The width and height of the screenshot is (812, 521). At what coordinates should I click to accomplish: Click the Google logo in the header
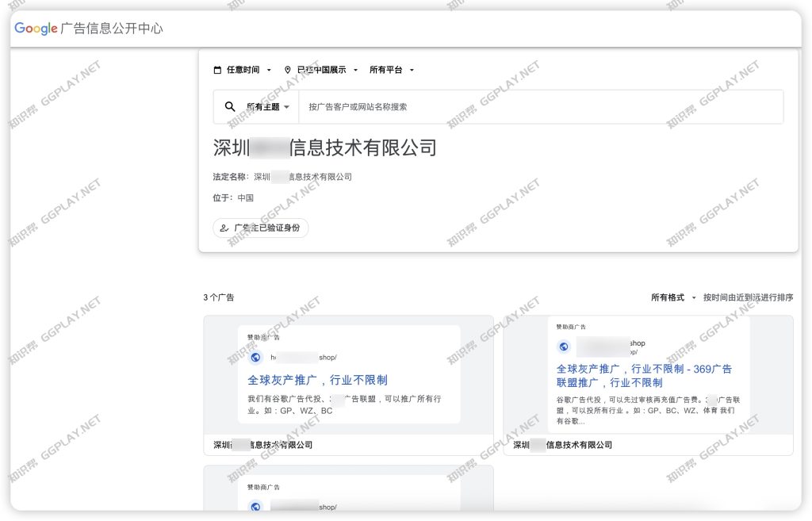tap(36, 29)
